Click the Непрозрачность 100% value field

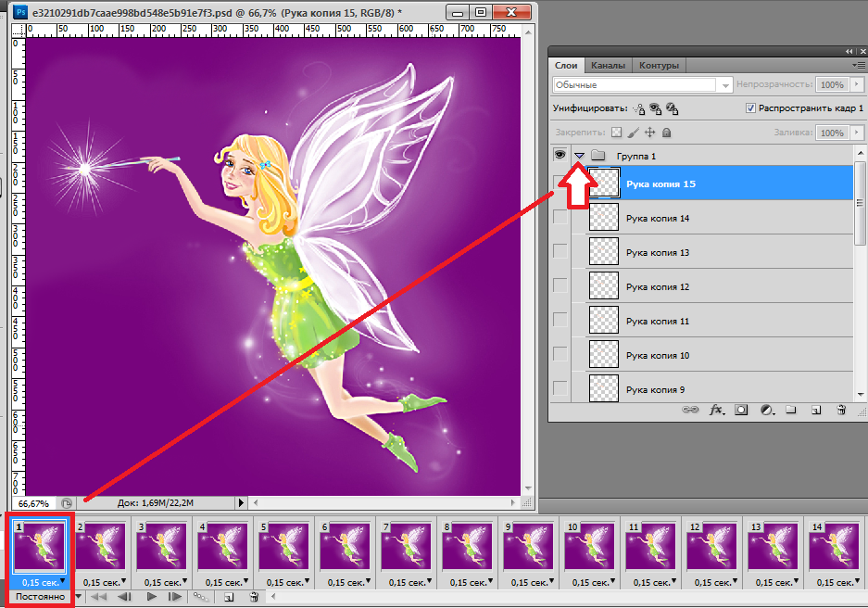pos(832,84)
